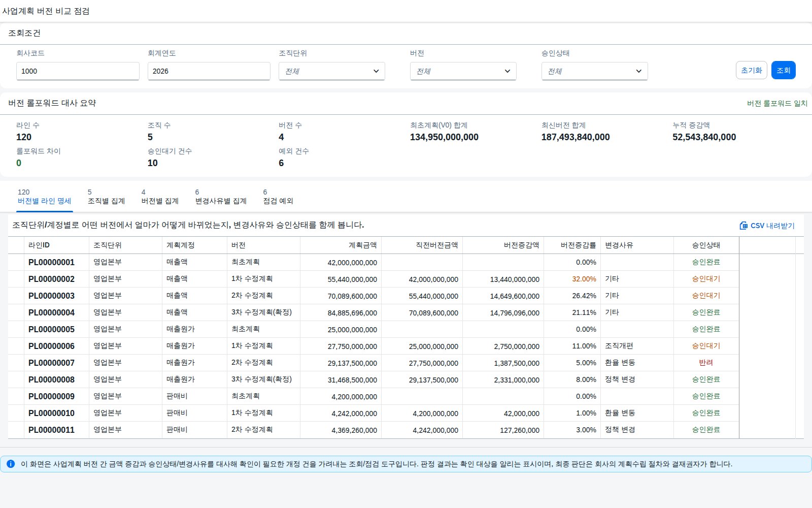Open the 승인상태 filter dropdown

click(x=594, y=71)
